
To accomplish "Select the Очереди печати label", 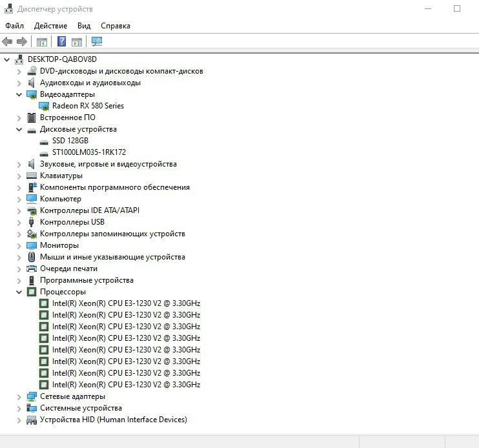I will (68, 269).
